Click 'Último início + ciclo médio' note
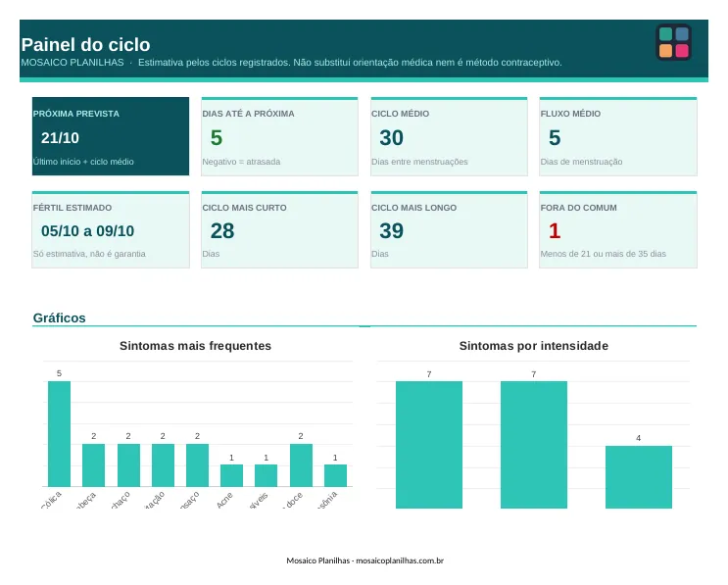 (83, 162)
